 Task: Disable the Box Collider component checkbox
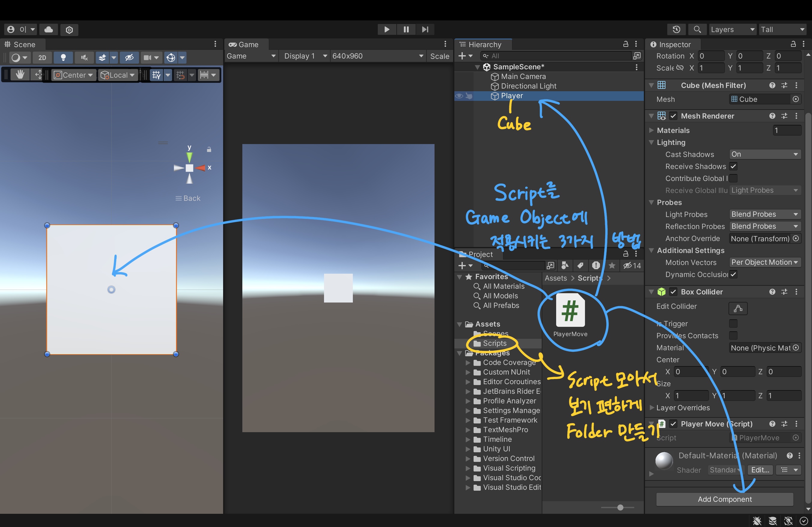click(673, 292)
